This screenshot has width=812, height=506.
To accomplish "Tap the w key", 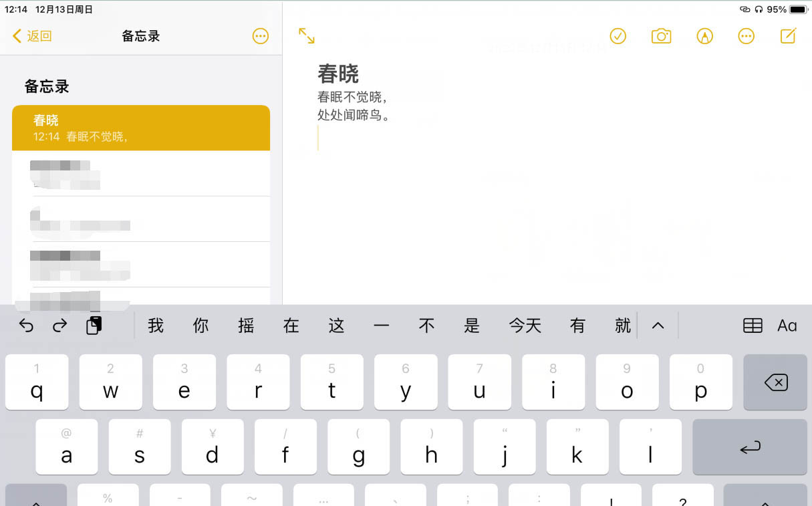I will [x=111, y=382].
